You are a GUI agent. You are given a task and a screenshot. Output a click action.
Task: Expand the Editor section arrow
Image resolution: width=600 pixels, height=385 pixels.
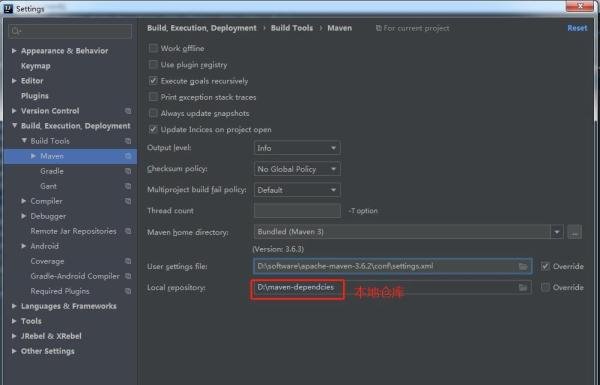point(14,81)
